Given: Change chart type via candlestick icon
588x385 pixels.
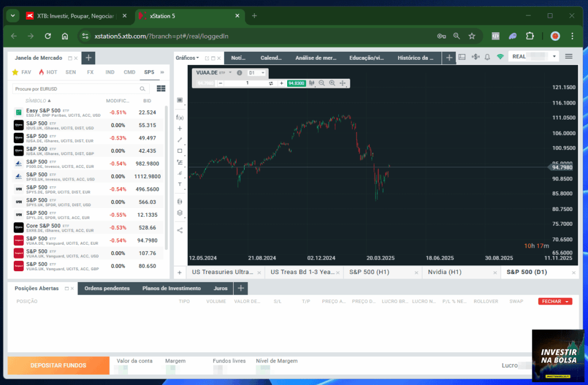Looking at the screenshot, I should (x=312, y=83).
